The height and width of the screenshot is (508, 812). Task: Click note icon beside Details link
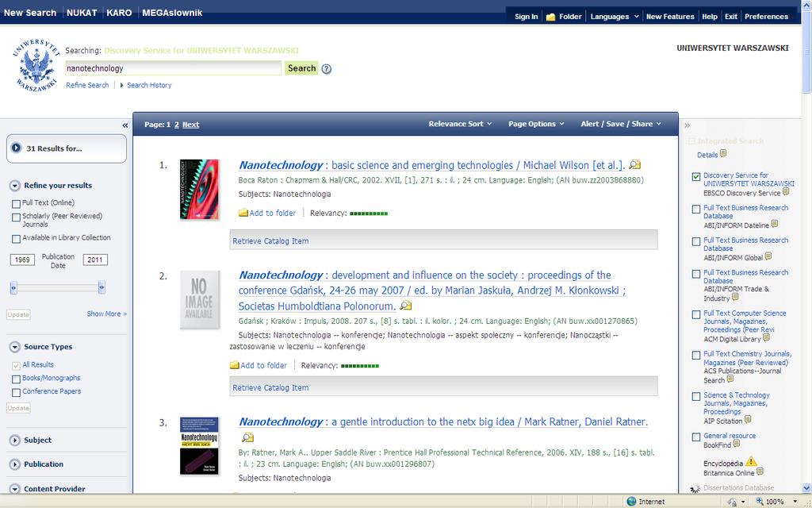pos(723,153)
